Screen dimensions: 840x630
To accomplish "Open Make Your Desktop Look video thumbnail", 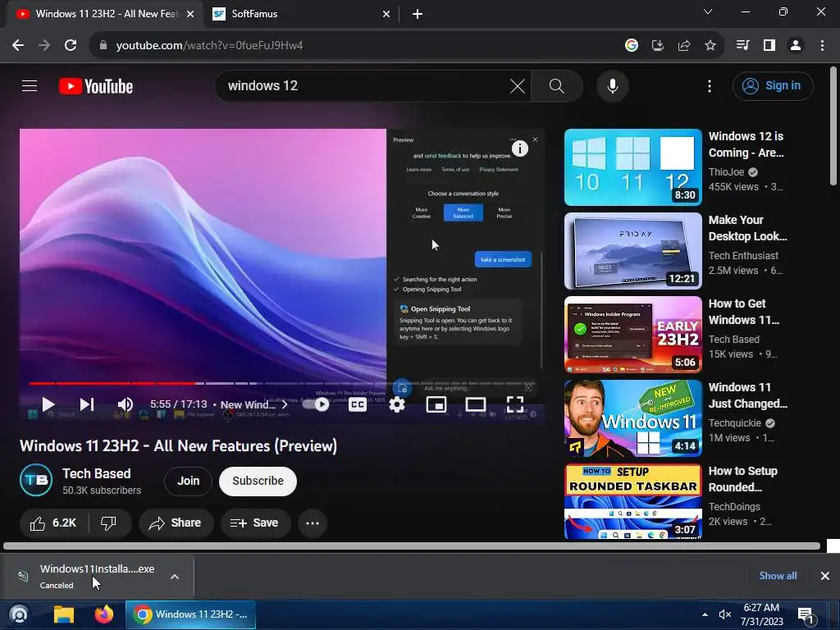I will coord(632,251).
